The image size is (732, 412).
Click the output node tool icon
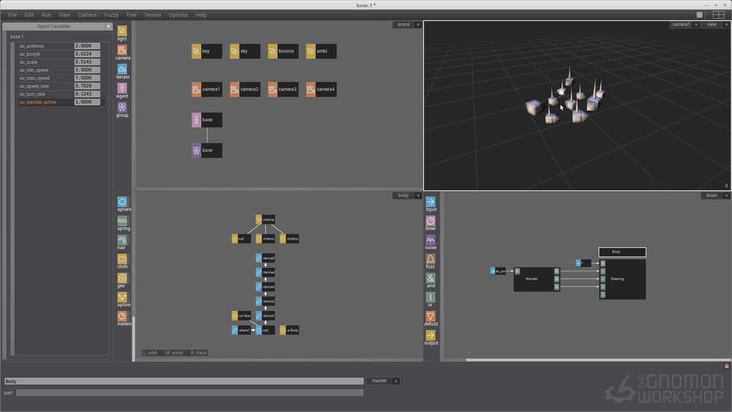pos(431,336)
